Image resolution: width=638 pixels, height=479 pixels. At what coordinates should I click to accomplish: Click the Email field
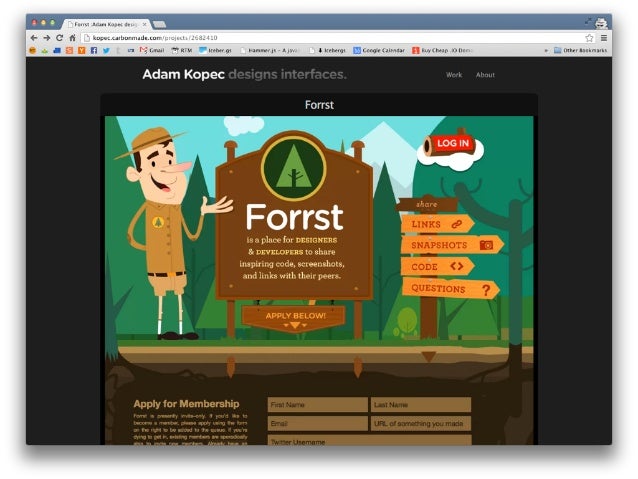click(x=317, y=423)
